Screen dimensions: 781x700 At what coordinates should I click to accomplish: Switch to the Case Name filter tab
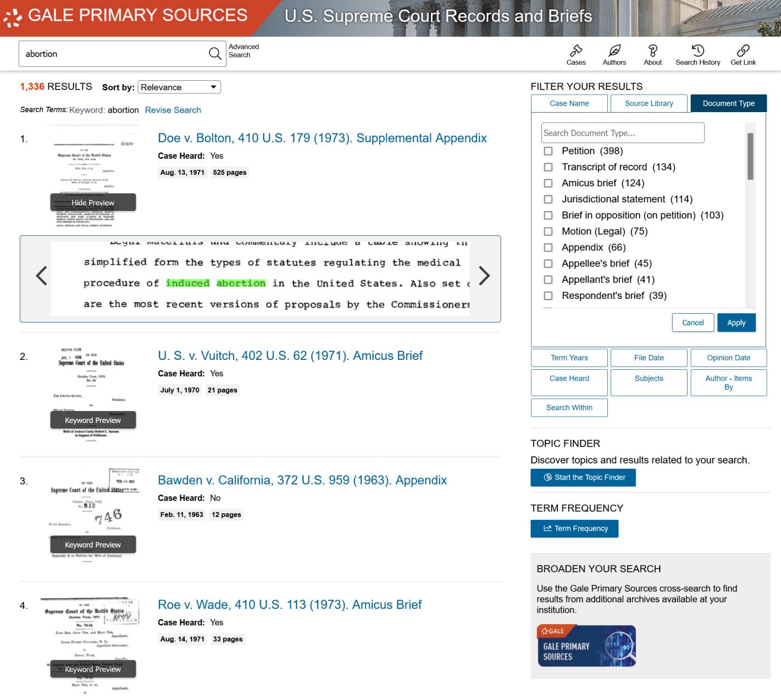click(x=569, y=103)
